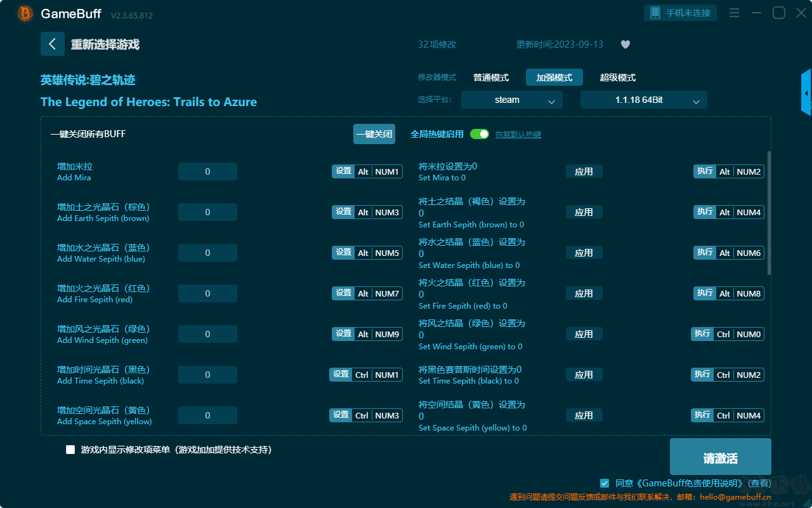Click 应用 for Set Time Sepith to 0
This screenshot has height=508, width=812.
[x=584, y=375]
